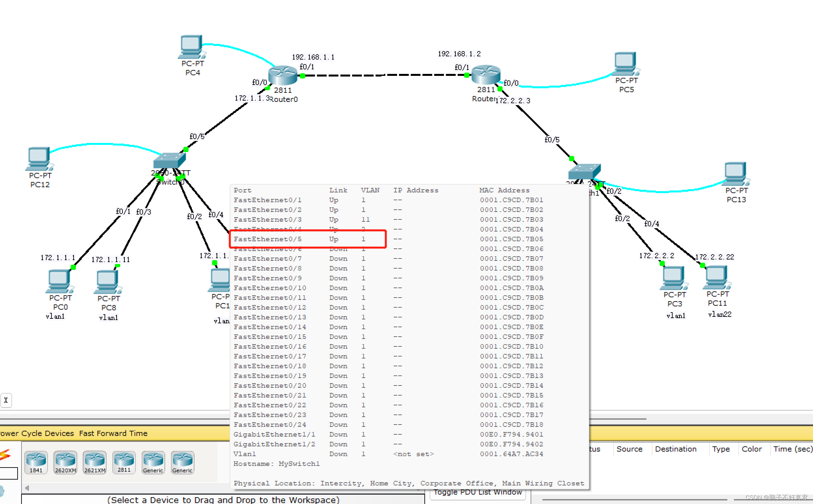Select PC4 in the workspace
This screenshot has width=813, height=504.
(x=191, y=47)
